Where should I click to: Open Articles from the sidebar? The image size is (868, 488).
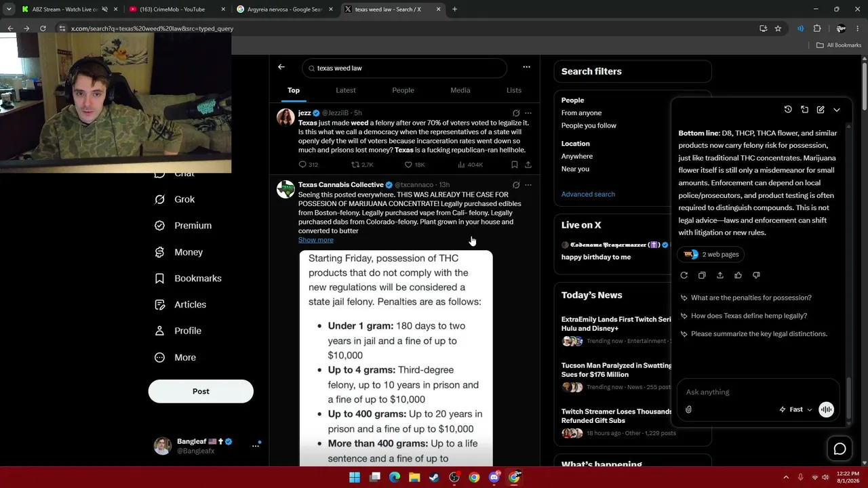point(182,305)
